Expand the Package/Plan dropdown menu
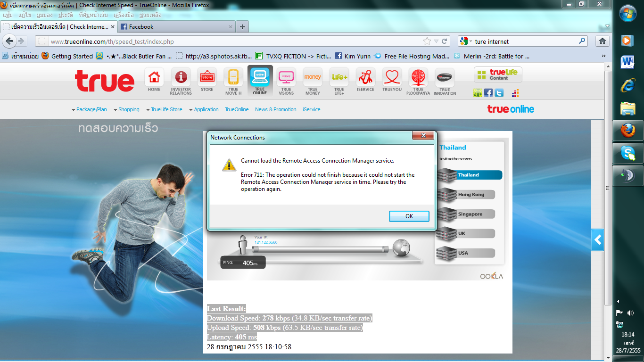Screen dimensions: 644x362 pos(89,109)
